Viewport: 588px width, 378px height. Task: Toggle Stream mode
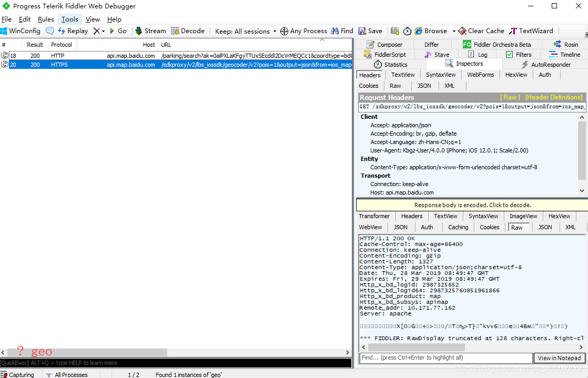(x=151, y=31)
